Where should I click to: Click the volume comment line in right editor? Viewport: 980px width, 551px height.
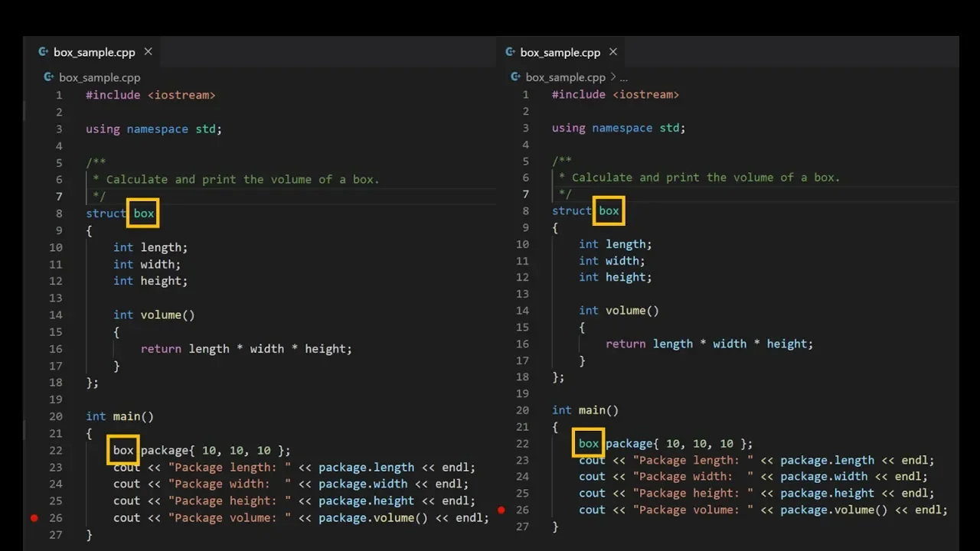(x=699, y=177)
